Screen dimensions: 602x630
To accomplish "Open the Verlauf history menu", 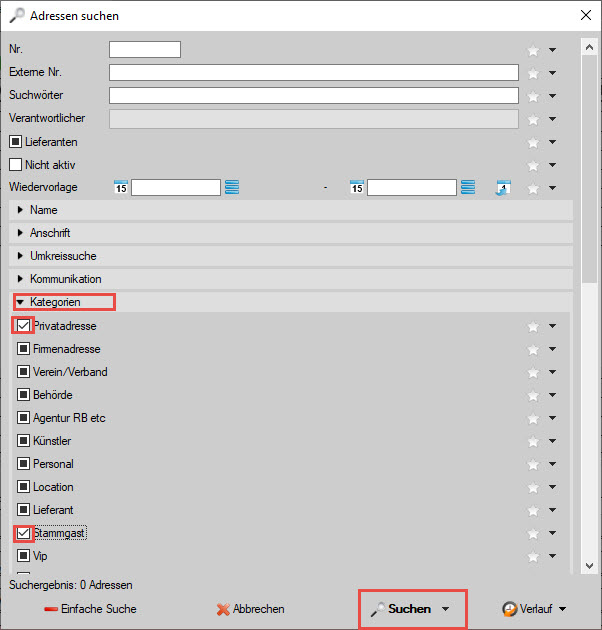I will pyautogui.click(x=535, y=609).
